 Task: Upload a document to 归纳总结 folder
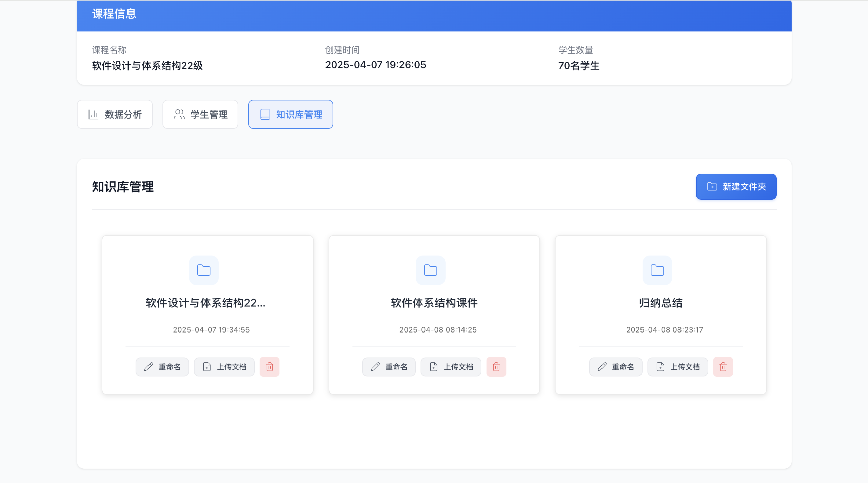tap(677, 367)
